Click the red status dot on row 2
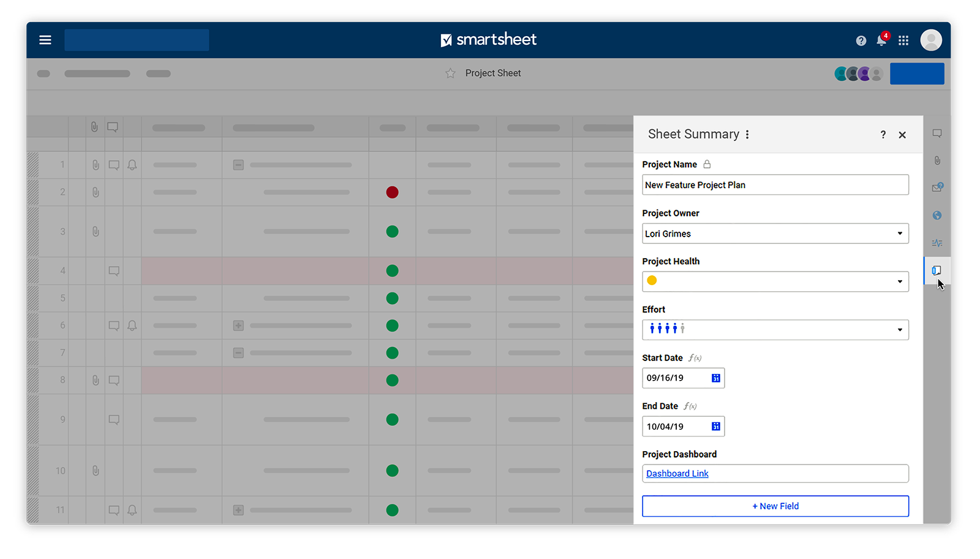The width and height of the screenshot is (980, 559). 393,192
